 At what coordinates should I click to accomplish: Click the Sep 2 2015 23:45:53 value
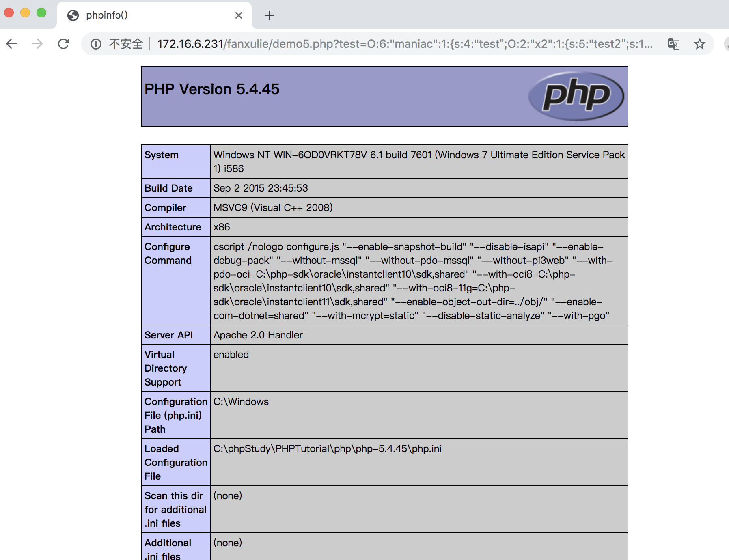click(x=261, y=188)
